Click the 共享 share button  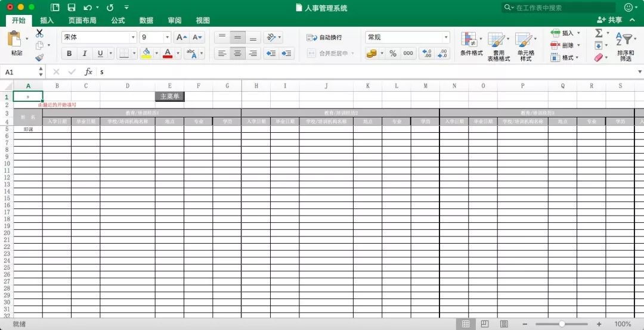[x=610, y=20]
